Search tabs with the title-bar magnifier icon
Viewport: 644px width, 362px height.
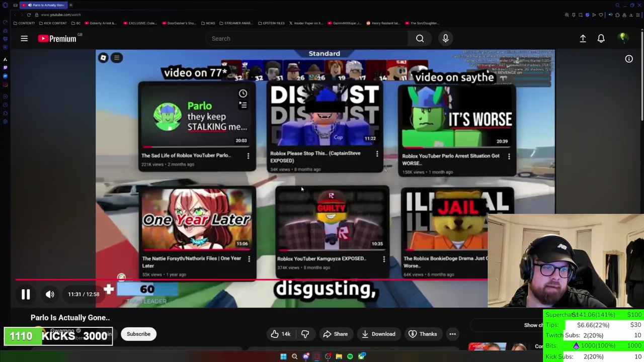point(617,5)
